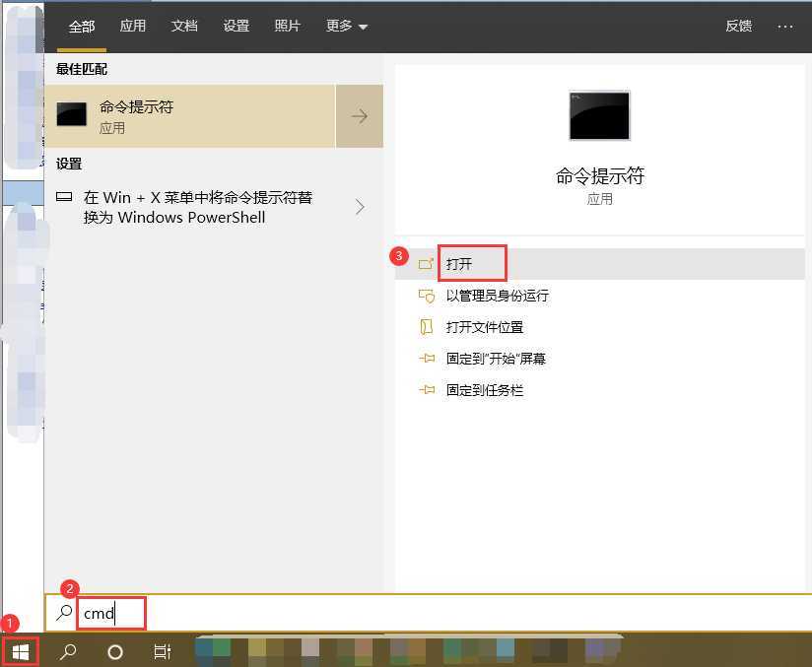Switch to the 全部 tab
Image resolution: width=812 pixels, height=667 pixels.
pos(82,26)
